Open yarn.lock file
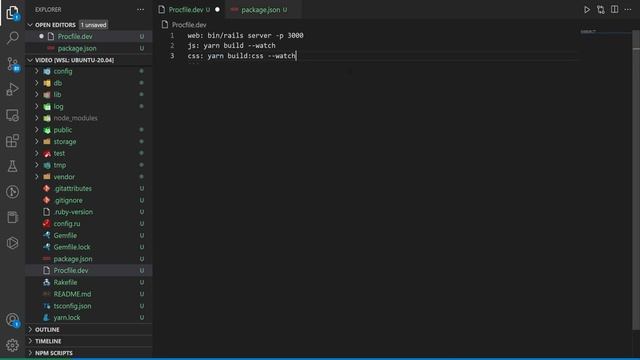 (x=67, y=318)
